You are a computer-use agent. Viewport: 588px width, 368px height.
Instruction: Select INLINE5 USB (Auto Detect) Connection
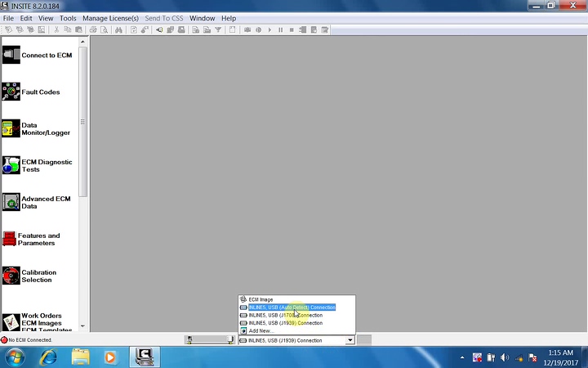(296, 307)
